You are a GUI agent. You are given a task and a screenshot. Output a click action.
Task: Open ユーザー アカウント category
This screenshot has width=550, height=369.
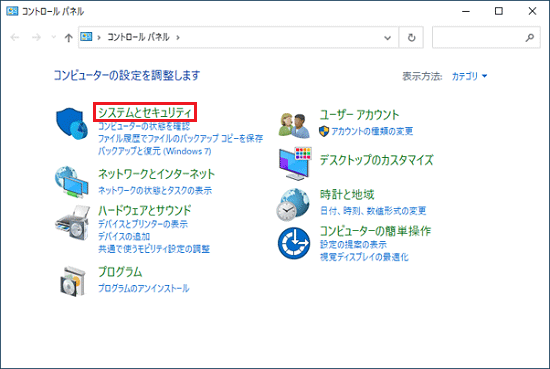tap(359, 115)
